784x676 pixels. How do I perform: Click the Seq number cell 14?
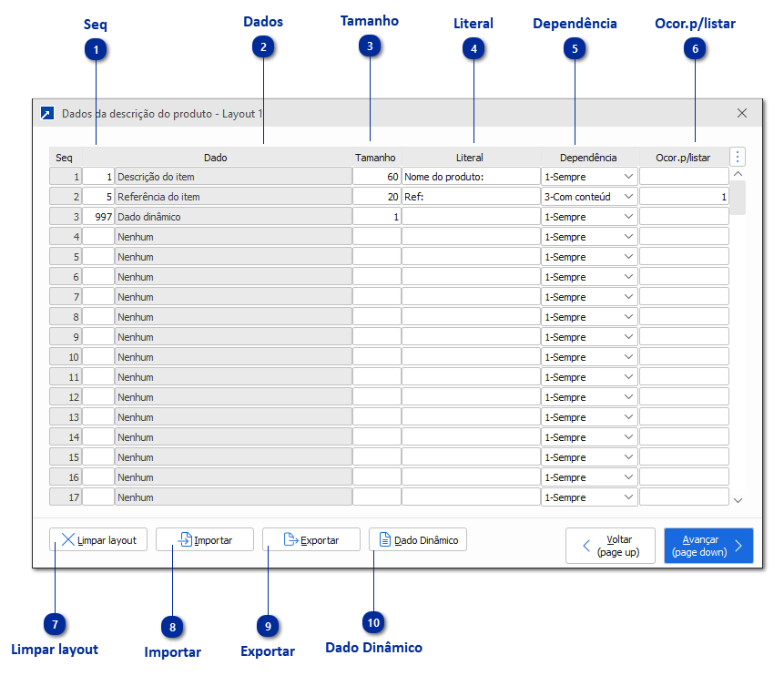tap(66, 436)
